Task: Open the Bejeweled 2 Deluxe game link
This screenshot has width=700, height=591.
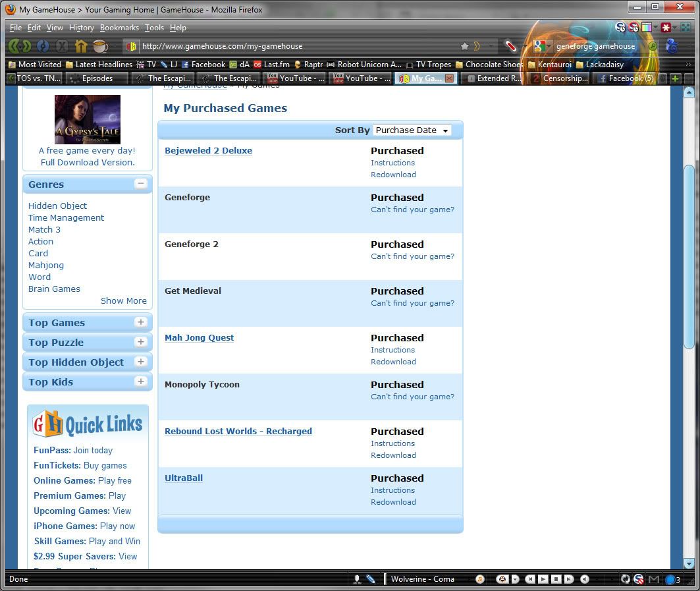Action: tap(209, 150)
